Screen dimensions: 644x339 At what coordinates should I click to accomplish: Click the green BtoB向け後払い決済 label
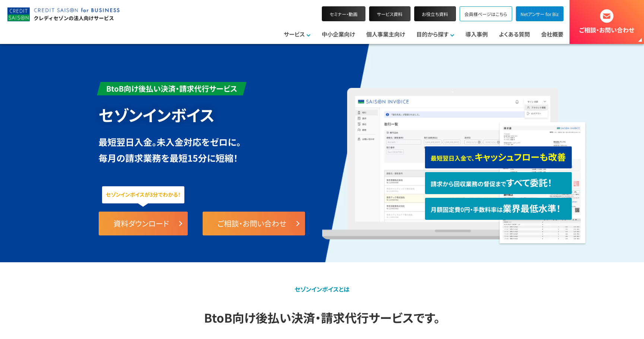coord(172,89)
